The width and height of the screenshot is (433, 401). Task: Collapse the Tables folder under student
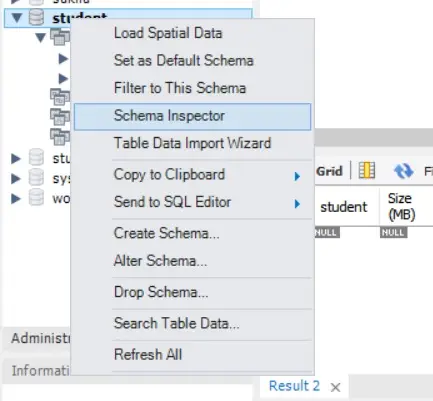40,37
